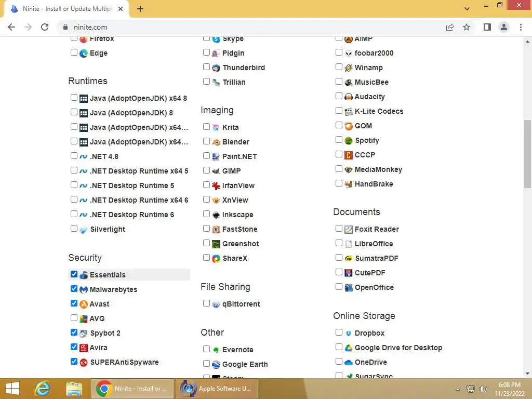
Task: Click the Avira icon
Action: click(x=84, y=348)
